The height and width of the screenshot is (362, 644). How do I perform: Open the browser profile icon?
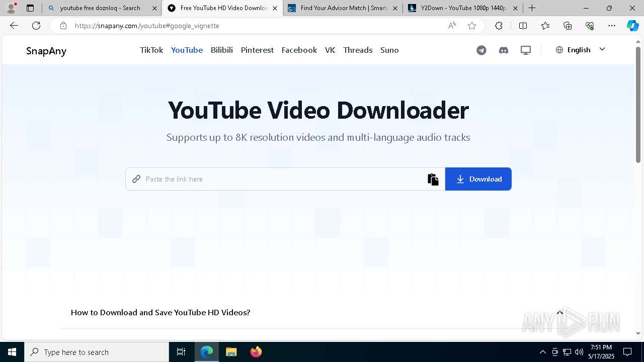(x=11, y=8)
